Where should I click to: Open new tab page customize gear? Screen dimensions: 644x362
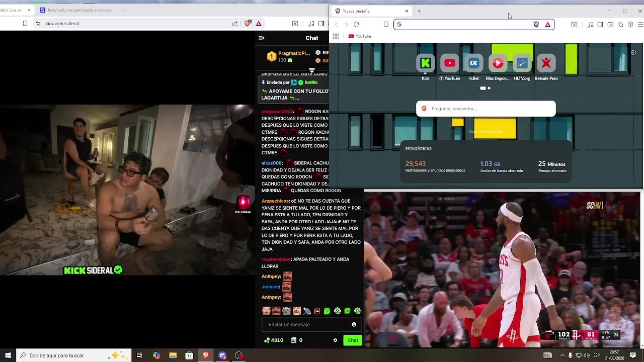(633, 52)
